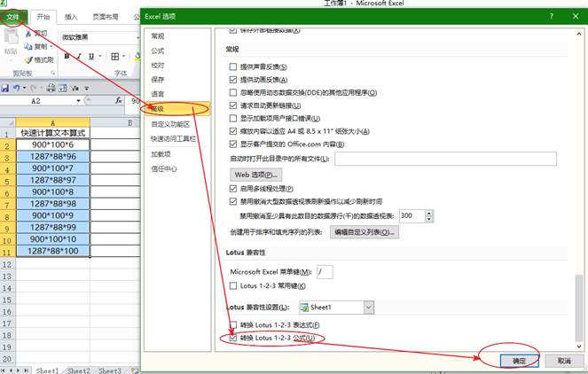Click the Copy (复制) icon
The height and width of the screenshot is (374, 588).
(29, 46)
